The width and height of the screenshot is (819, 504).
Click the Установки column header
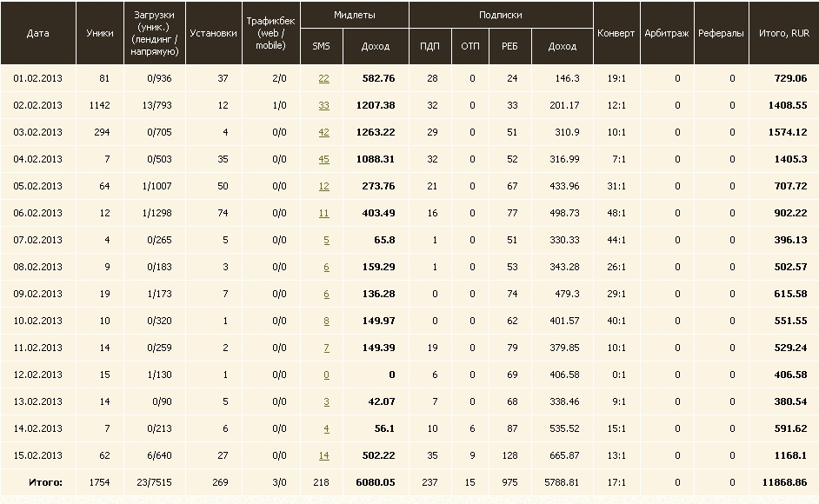(214, 33)
